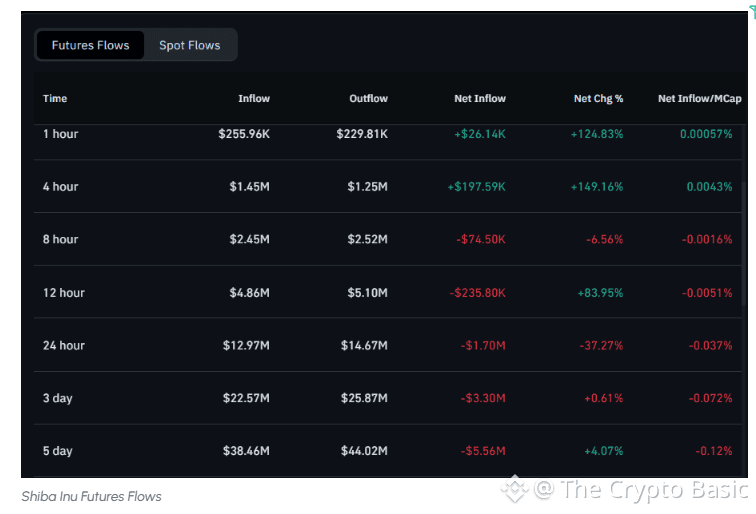Select the 5 day row label
Image resolution: width=756 pixels, height=514 pixels.
pyautogui.click(x=58, y=452)
